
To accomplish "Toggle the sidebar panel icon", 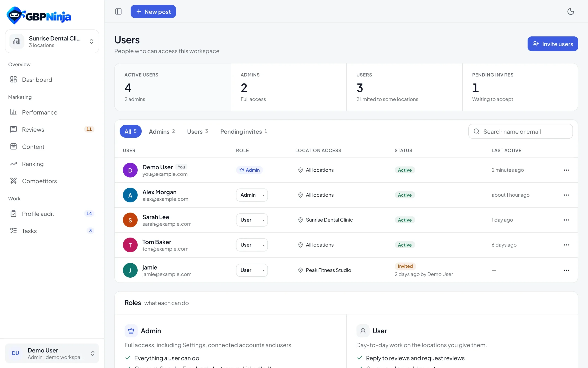I will coord(118,11).
